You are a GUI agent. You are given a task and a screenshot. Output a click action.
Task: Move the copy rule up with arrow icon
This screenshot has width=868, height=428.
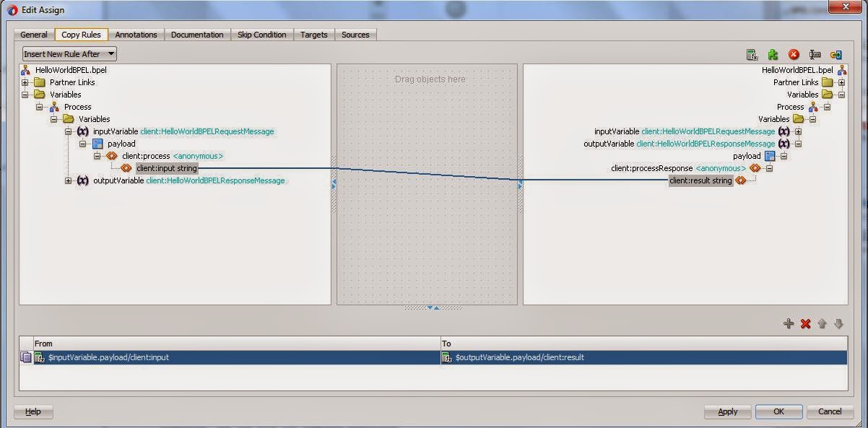(x=823, y=323)
